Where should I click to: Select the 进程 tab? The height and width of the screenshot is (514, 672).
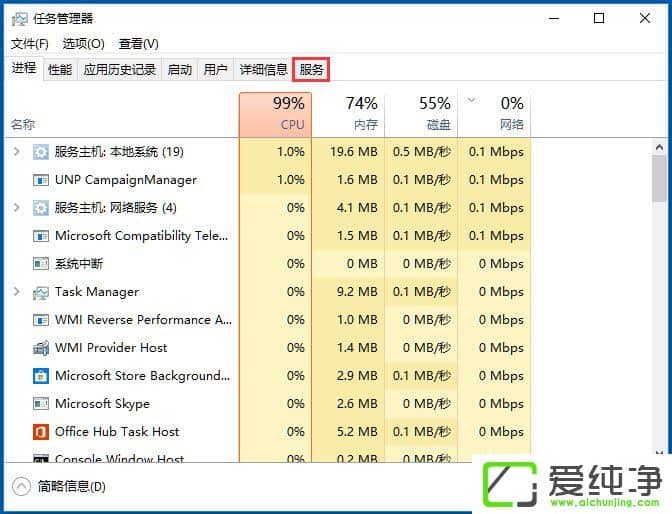(24, 68)
